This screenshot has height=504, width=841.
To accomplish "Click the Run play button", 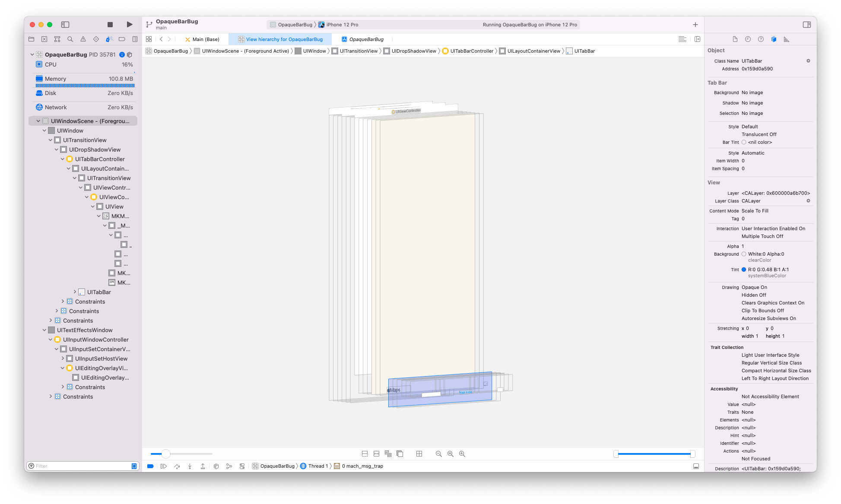I will coord(129,25).
